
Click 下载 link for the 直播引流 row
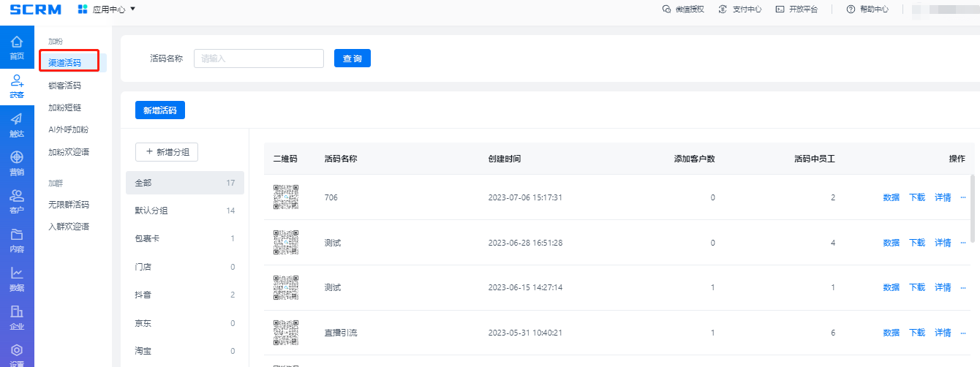917,333
